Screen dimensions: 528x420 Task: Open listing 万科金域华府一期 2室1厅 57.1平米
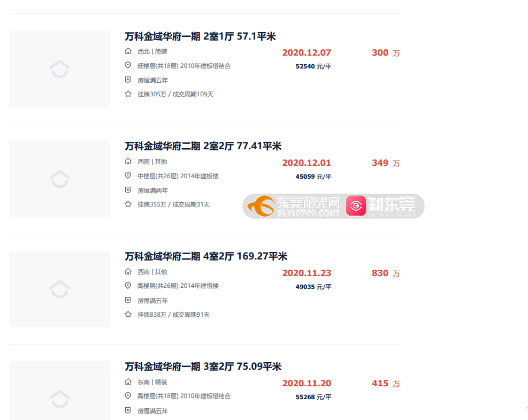click(201, 36)
